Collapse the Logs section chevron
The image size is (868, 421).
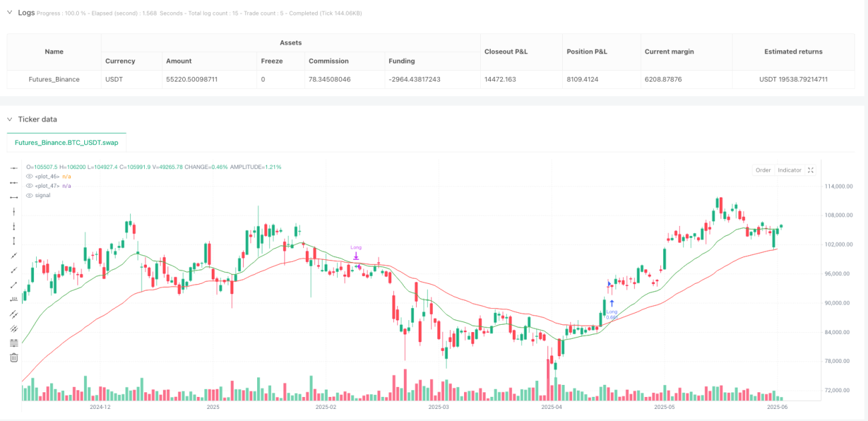(x=10, y=13)
